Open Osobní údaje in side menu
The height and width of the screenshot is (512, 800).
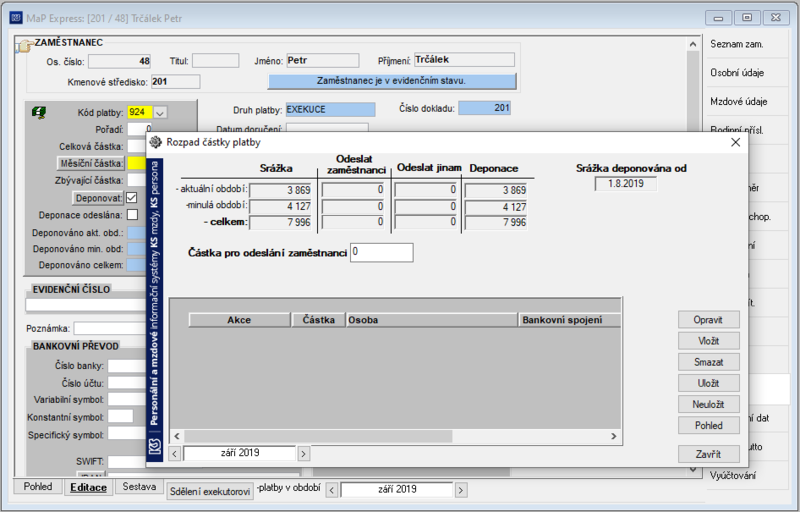click(737, 73)
